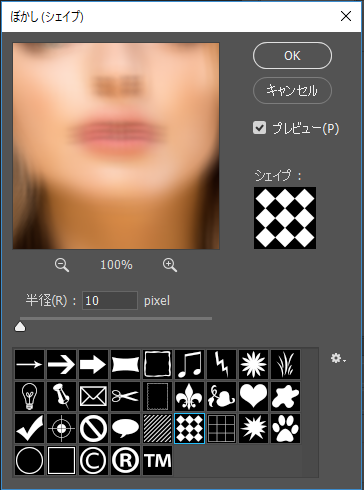
Task: Select the grid shape
Action: [x=221, y=428]
